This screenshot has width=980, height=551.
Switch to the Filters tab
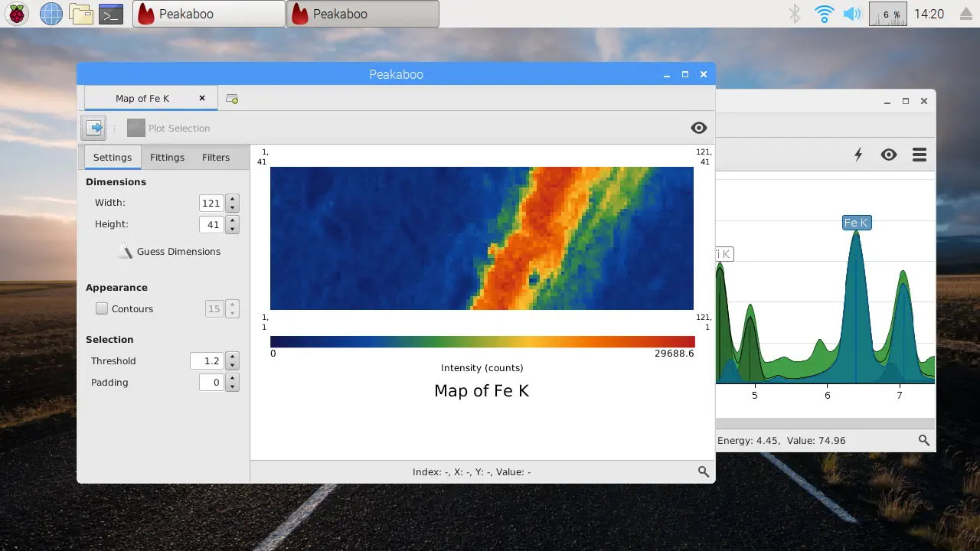215,158
